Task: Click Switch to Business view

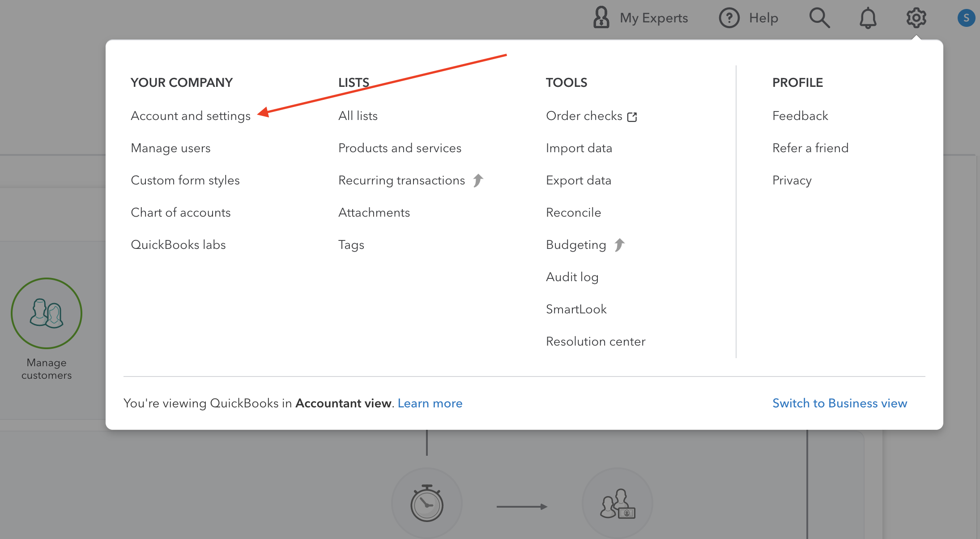Action: 839,402
